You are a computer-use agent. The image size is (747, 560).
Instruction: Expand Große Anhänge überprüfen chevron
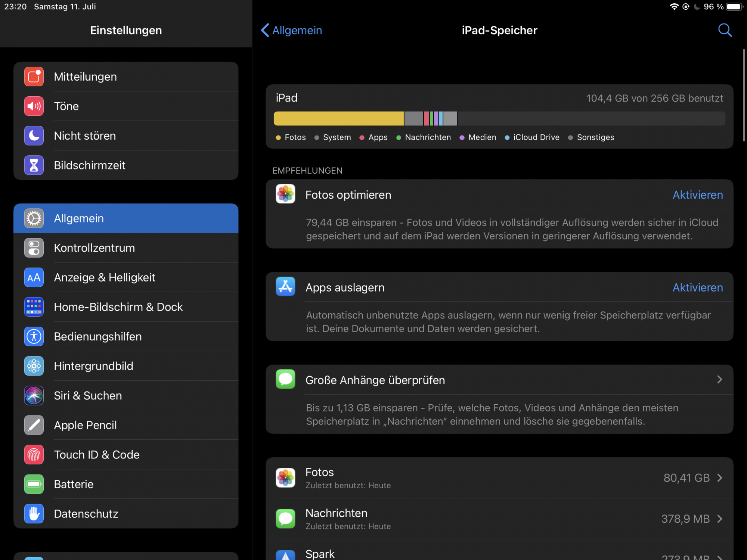click(719, 380)
